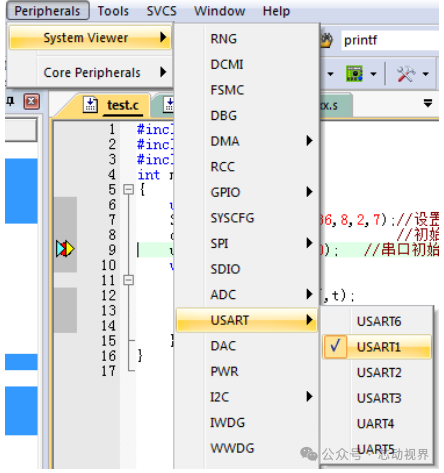Screen dimensions: 444x473
Task: Toggle the checked USART1 entry
Action: [x=377, y=347]
